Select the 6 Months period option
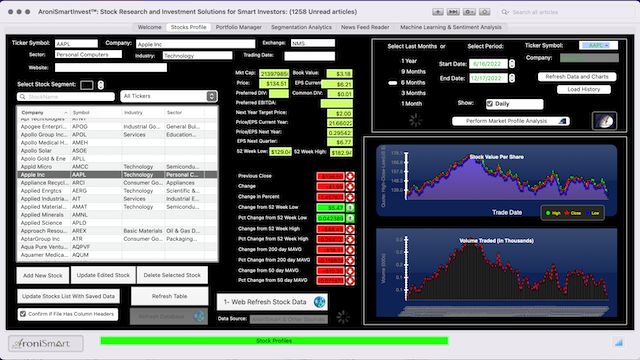Image resolution: width=640 pixels, height=360 pixels. pos(413,82)
